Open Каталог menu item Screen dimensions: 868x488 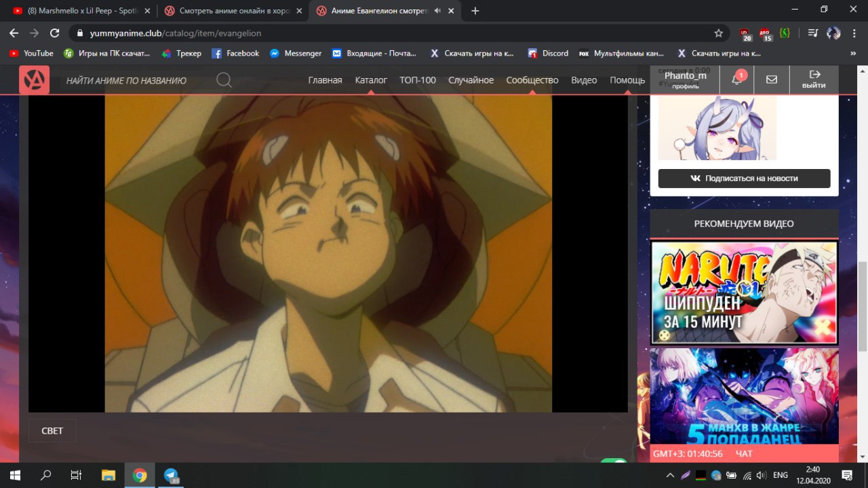pyautogui.click(x=371, y=80)
